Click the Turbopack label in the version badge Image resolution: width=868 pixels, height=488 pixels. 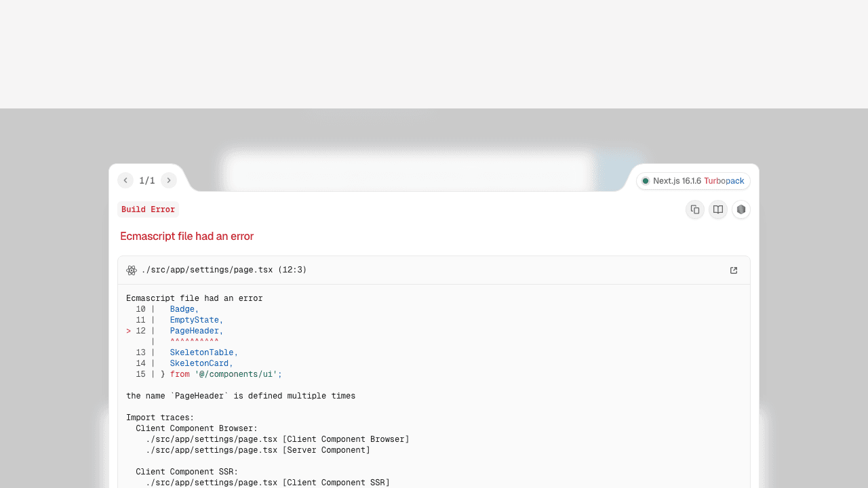click(724, 181)
